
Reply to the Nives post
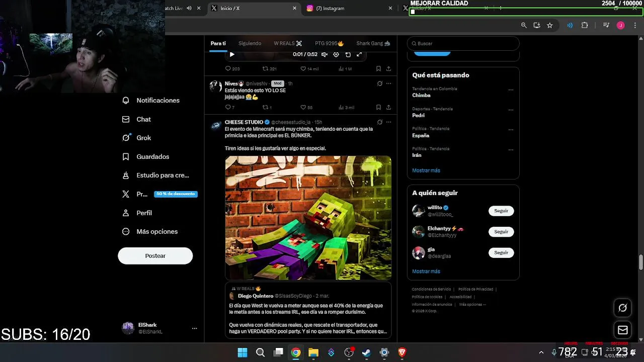[230, 107]
